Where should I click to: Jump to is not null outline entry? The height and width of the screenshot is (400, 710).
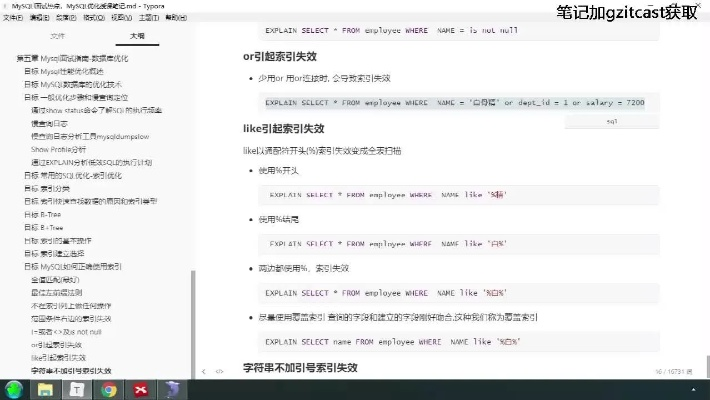point(66,332)
